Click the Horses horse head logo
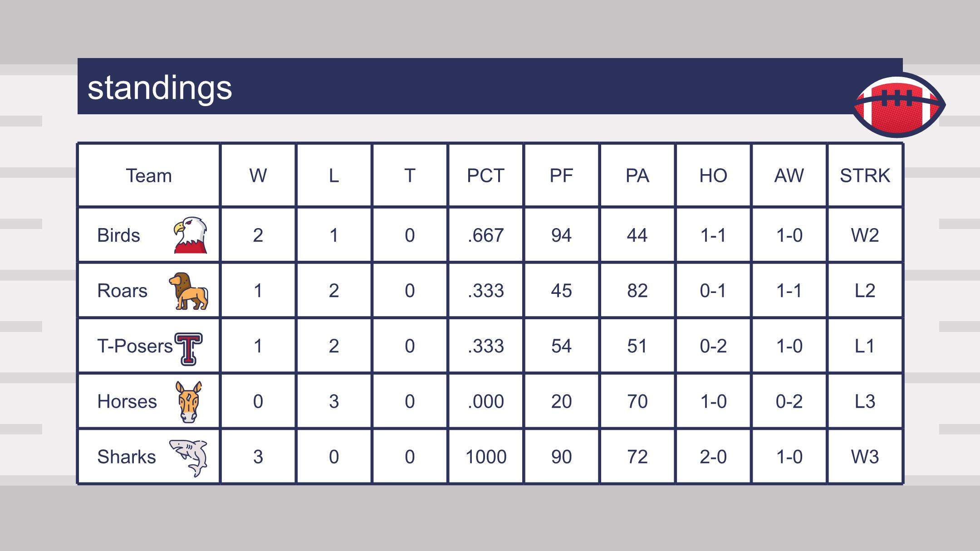980x551 pixels. (x=189, y=402)
